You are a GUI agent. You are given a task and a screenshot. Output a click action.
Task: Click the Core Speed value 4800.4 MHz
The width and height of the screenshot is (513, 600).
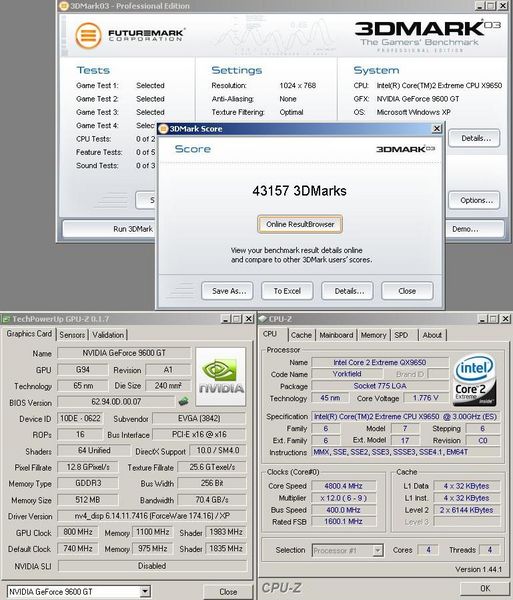[344, 486]
